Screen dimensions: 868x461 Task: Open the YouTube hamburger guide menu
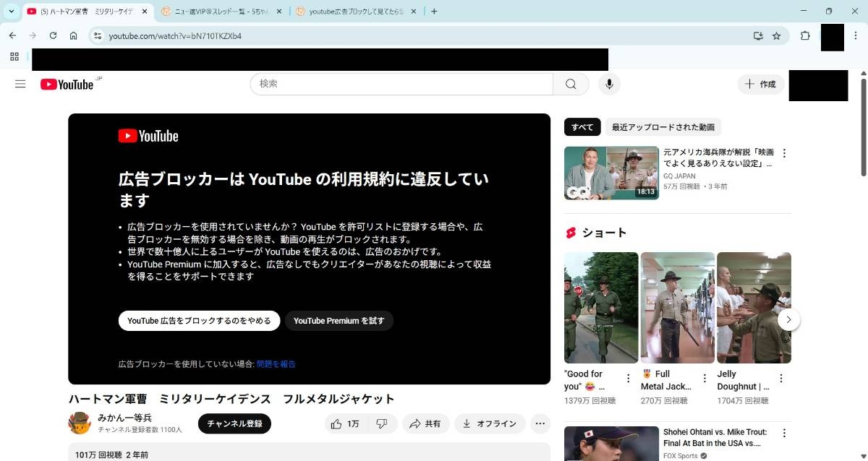20,84
